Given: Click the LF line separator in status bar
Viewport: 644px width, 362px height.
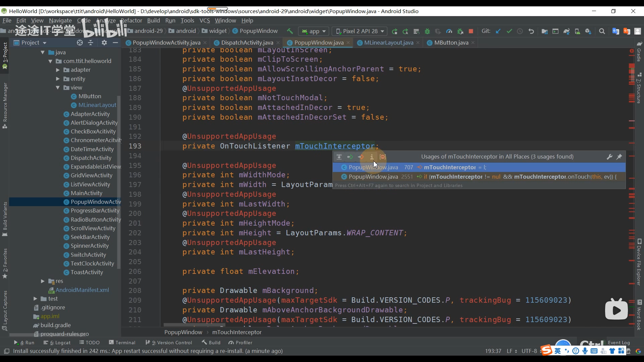Looking at the screenshot, I should [512, 351].
